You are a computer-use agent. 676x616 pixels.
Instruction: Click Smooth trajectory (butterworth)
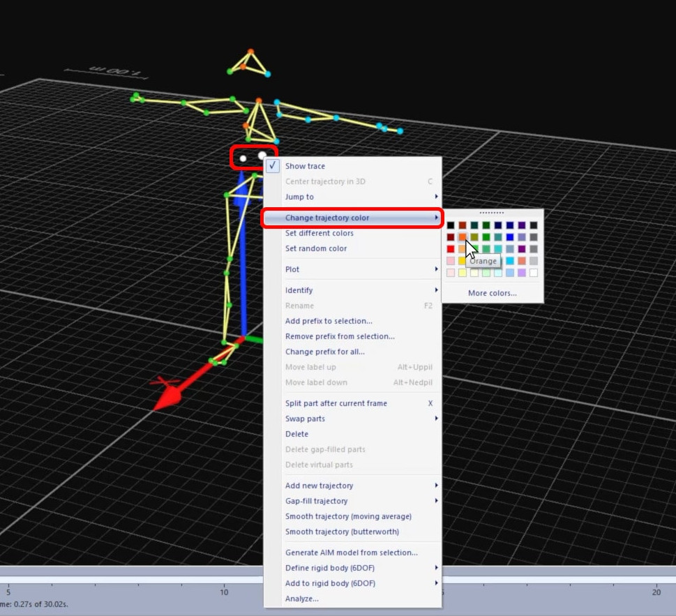coord(342,532)
